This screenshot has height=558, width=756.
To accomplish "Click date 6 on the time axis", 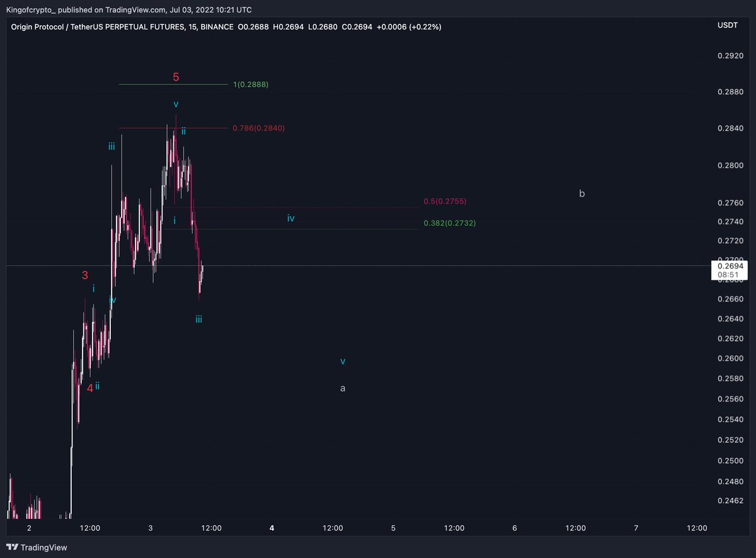I will tap(515, 528).
